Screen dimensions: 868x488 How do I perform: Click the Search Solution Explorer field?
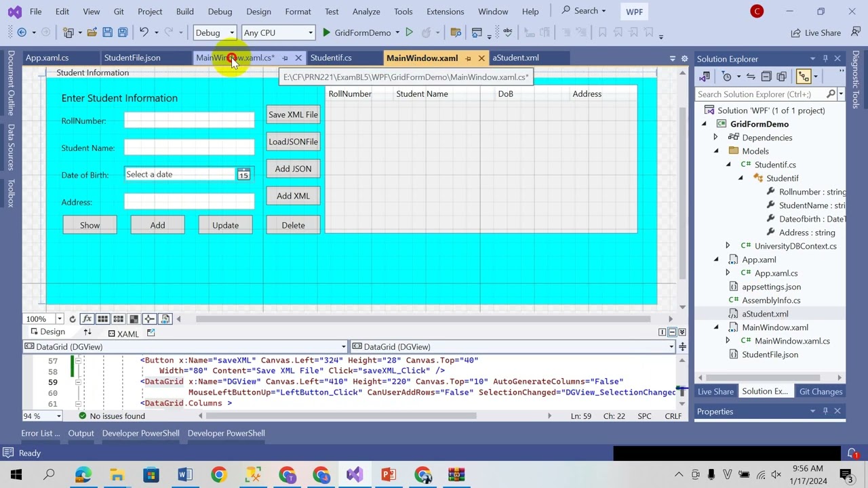pos(766,94)
